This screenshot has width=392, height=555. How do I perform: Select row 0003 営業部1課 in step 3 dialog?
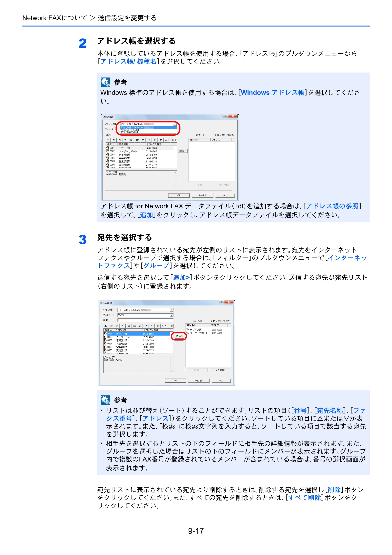tap(137, 340)
